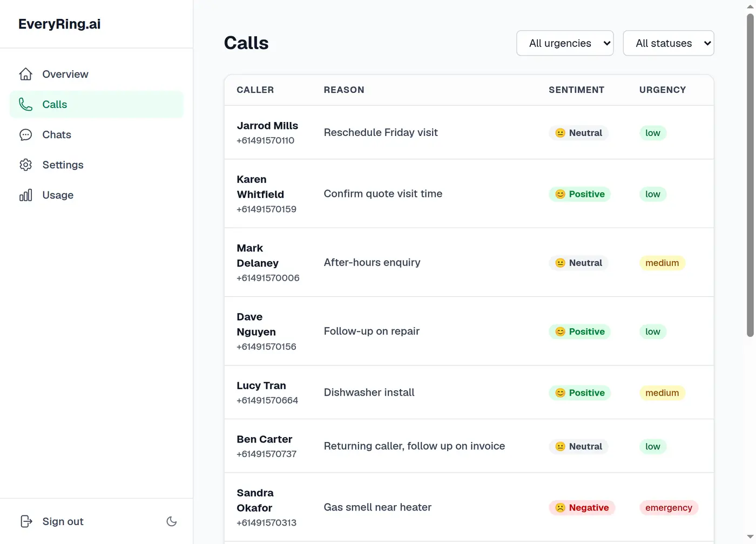Click the Sentiment column header
The image size is (756, 544).
[576, 90]
